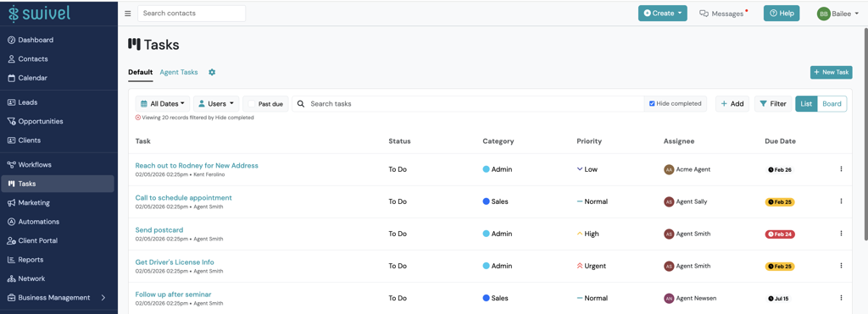
Task: Click the Low priority chevron icon
Action: pyautogui.click(x=580, y=169)
